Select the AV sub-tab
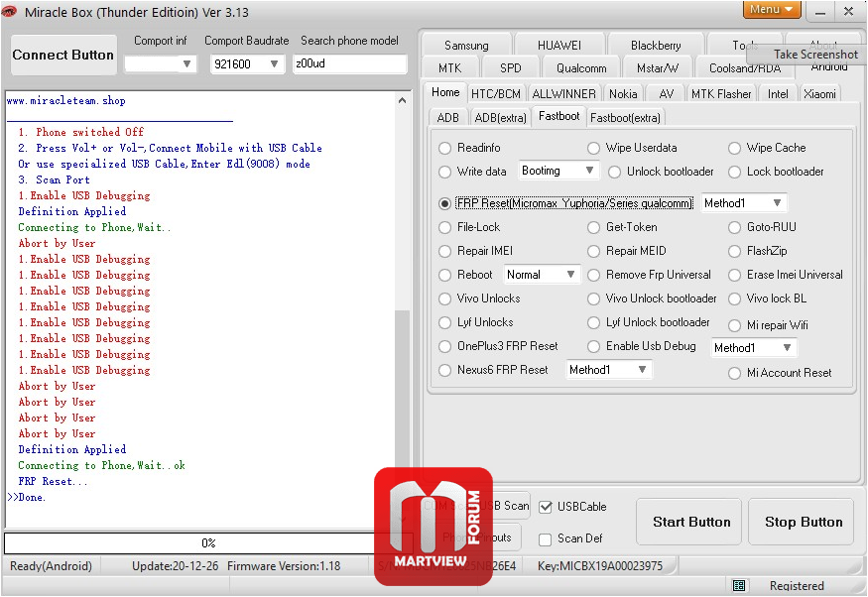The height and width of the screenshot is (597, 868). coord(666,94)
